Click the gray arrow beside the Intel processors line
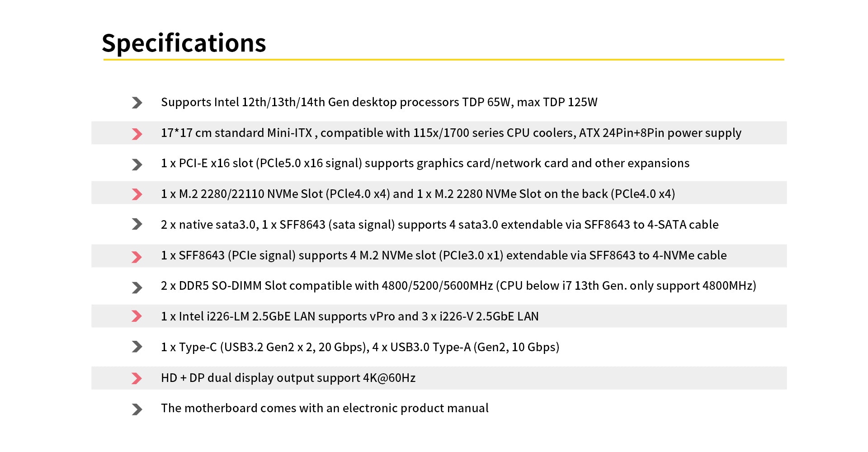 (x=137, y=103)
